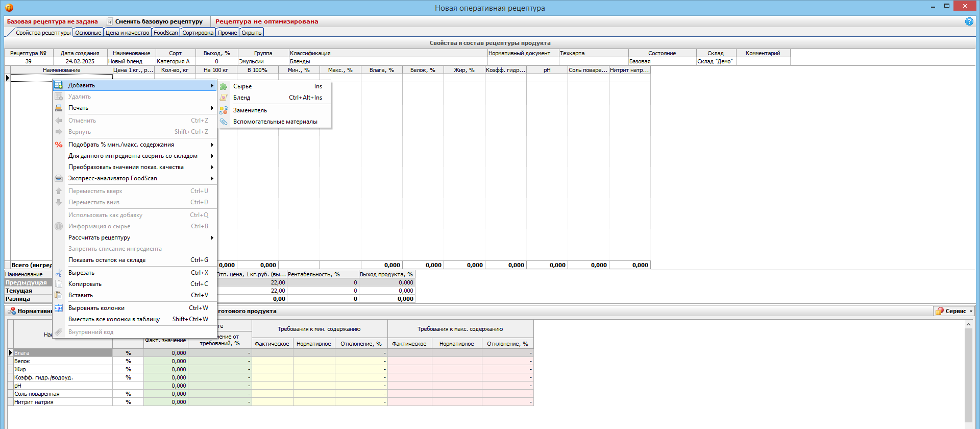Click the Заменитель icon in the submenu

click(x=224, y=110)
